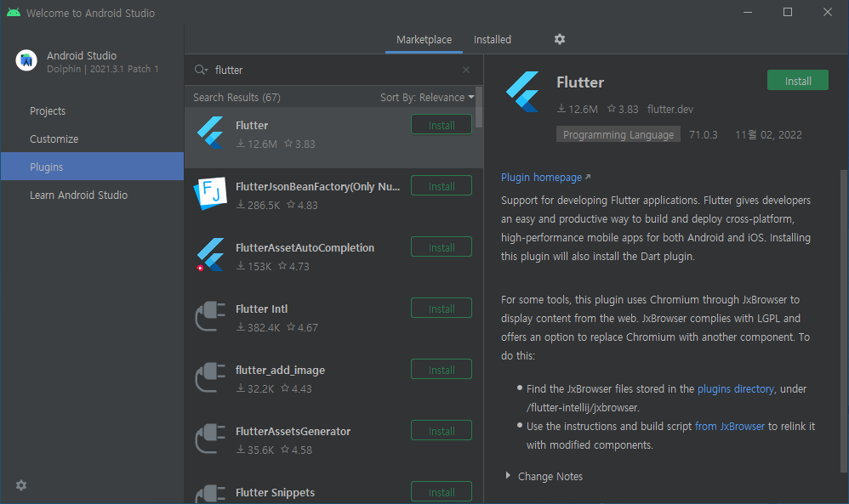Select the flutter_add_image plugin name

[280, 370]
